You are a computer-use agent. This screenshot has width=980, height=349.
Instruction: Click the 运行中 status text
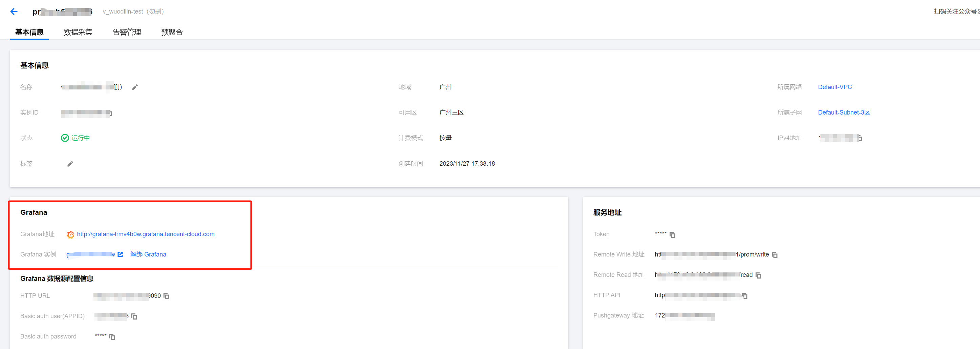pyautogui.click(x=81, y=138)
